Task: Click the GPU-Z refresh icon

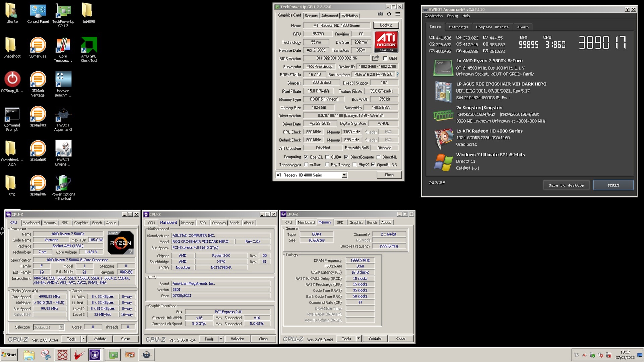Action: (389, 14)
